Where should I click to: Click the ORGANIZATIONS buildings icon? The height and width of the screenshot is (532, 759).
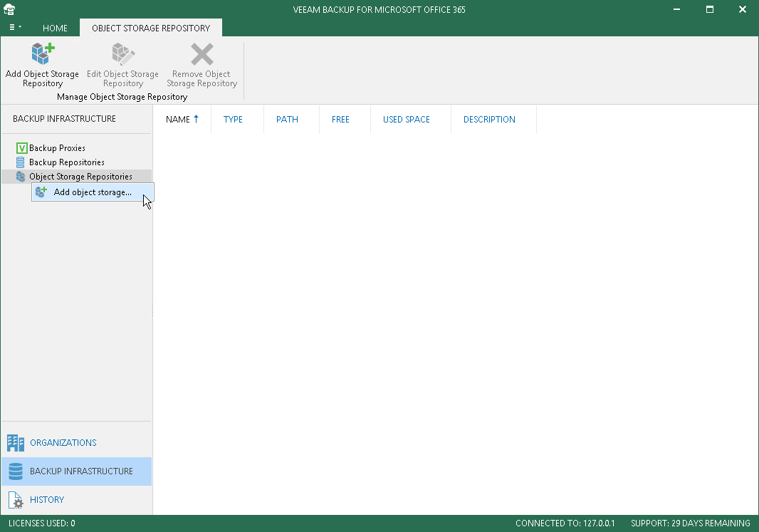click(16, 442)
